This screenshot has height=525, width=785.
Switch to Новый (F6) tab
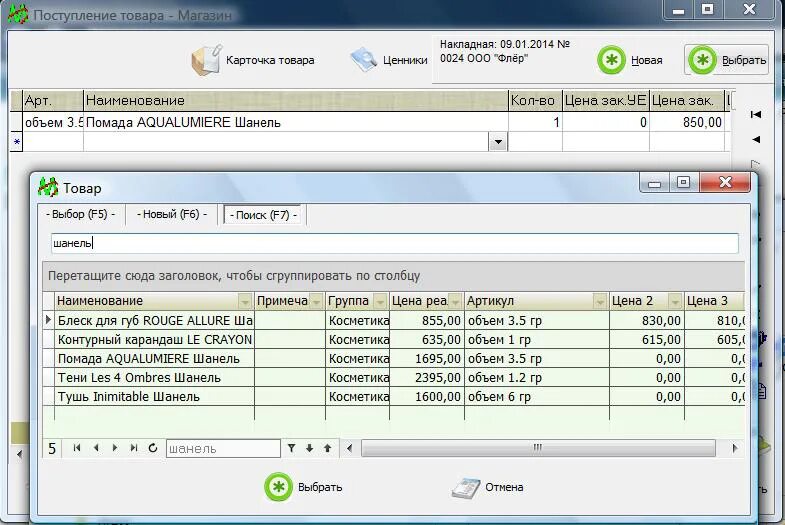(x=172, y=214)
